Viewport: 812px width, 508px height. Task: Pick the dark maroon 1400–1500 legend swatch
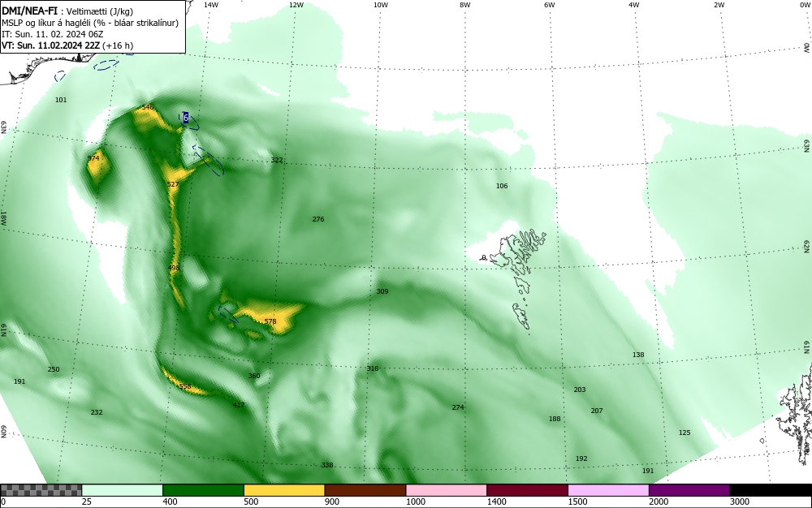tap(527, 490)
